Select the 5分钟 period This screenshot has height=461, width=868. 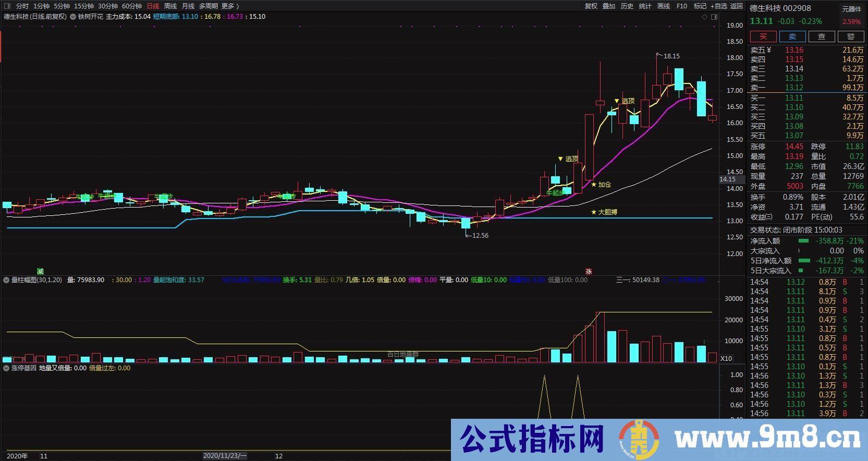coord(62,6)
